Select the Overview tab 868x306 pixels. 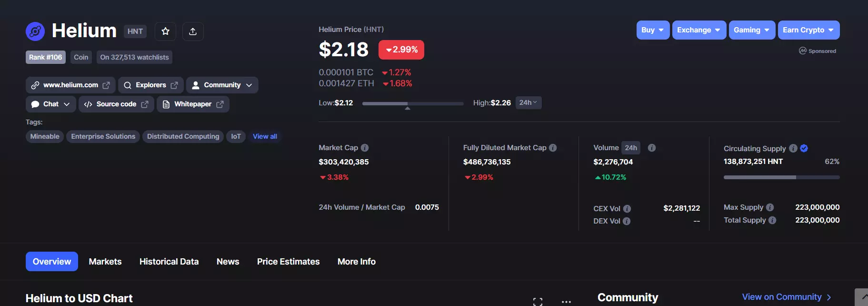click(x=52, y=262)
